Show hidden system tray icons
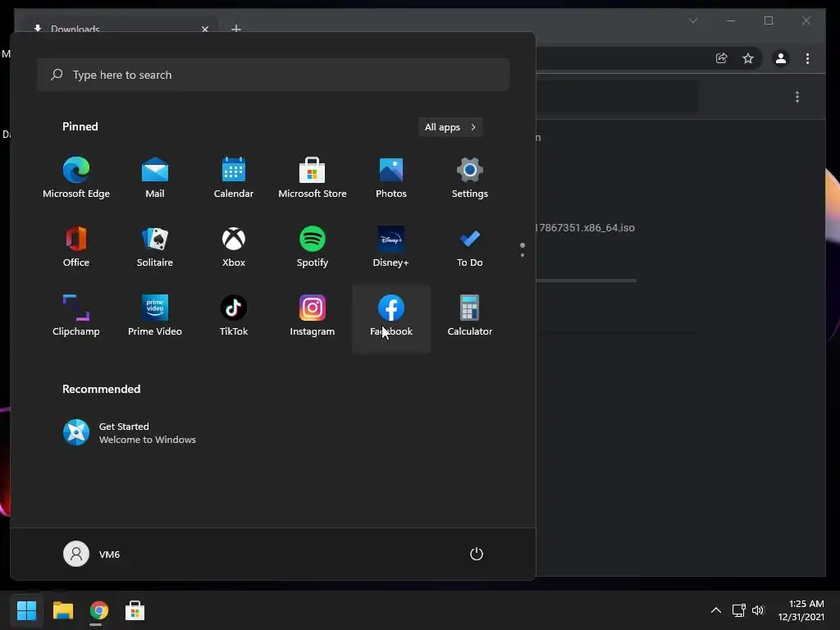This screenshot has height=630, width=840. [x=715, y=610]
